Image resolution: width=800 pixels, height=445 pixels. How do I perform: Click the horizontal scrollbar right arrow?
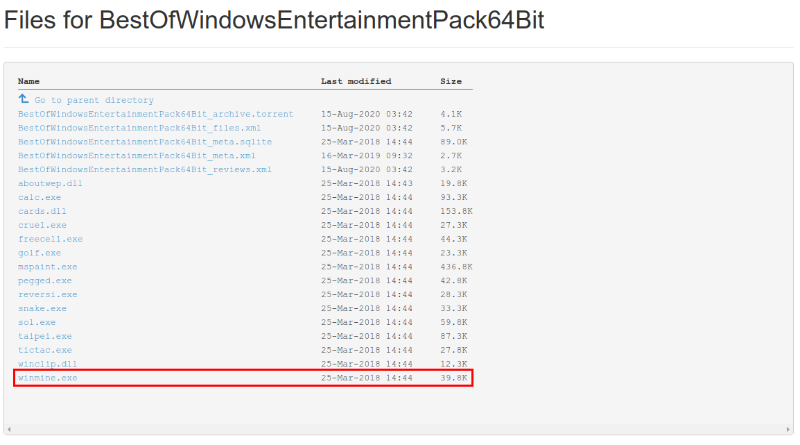click(x=788, y=429)
